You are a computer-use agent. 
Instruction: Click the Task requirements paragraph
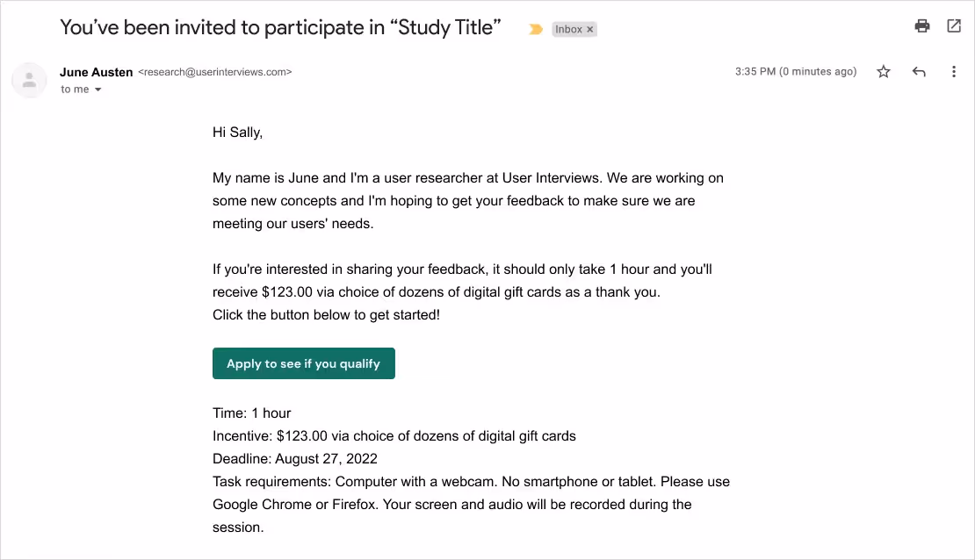click(x=471, y=504)
